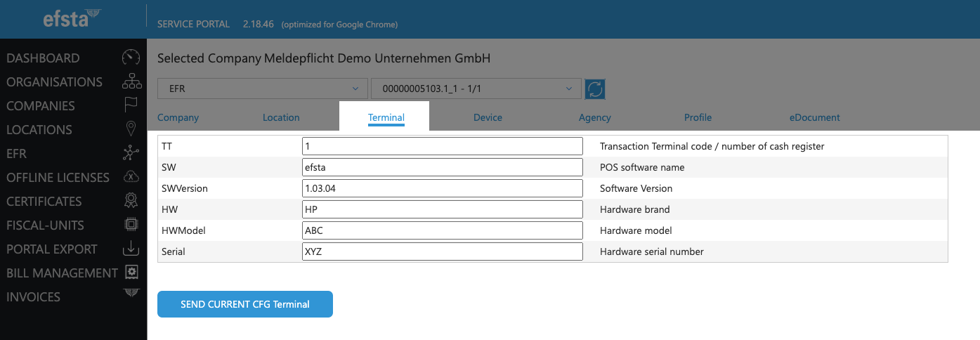
Task: Open Invoices in the sidebar
Action: click(x=34, y=296)
